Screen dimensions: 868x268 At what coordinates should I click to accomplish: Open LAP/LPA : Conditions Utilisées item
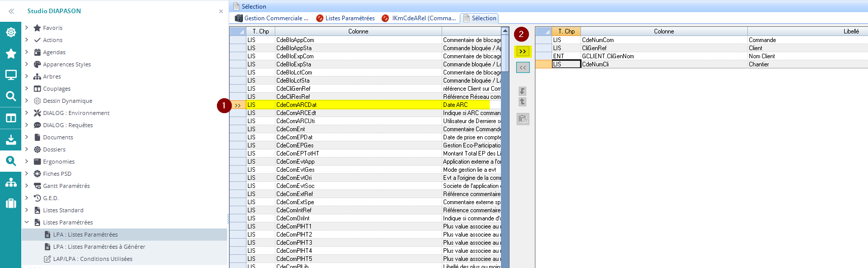tap(92, 259)
